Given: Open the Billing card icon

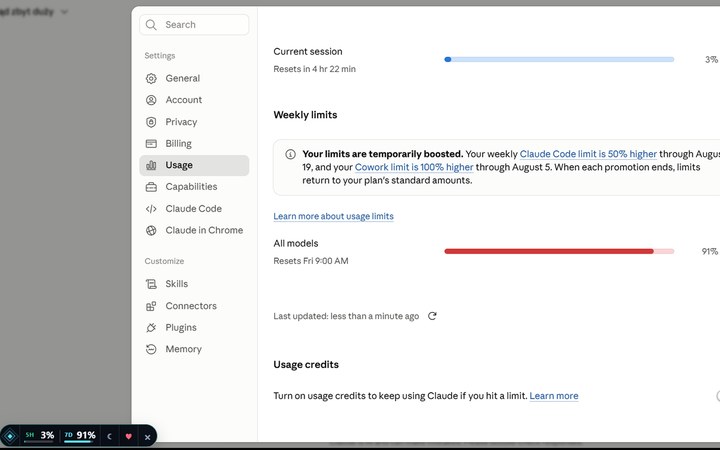Looking at the screenshot, I should (x=151, y=144).
